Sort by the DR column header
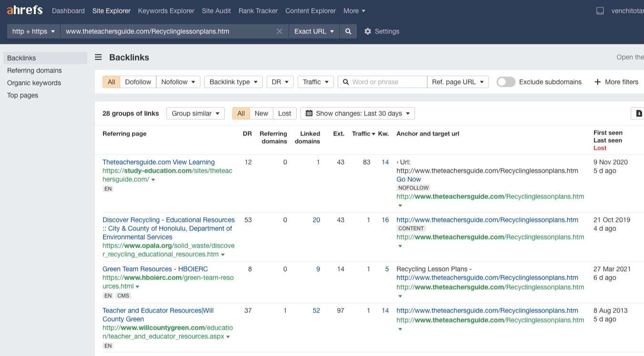Screen dimensions: 644x356 pos(247,134)
